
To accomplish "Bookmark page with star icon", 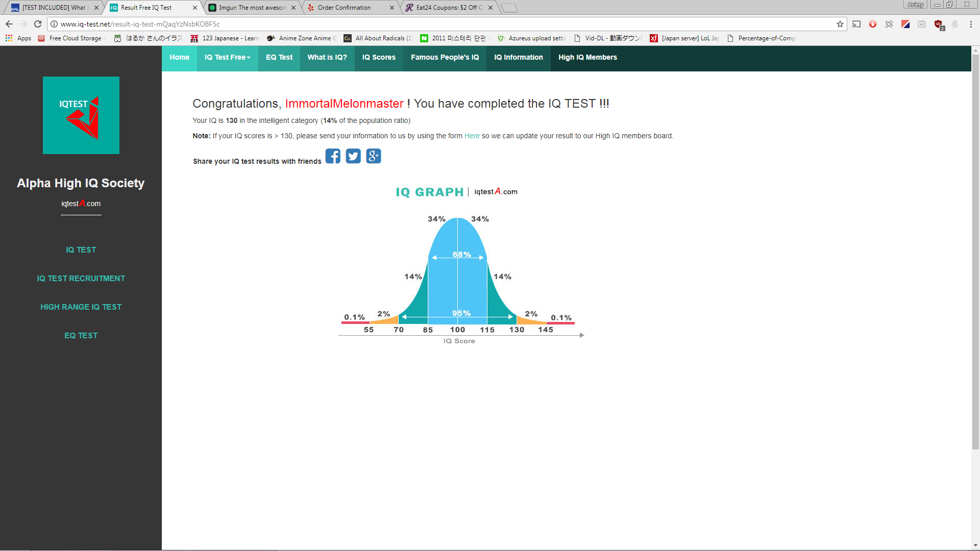I will (840, 24).
